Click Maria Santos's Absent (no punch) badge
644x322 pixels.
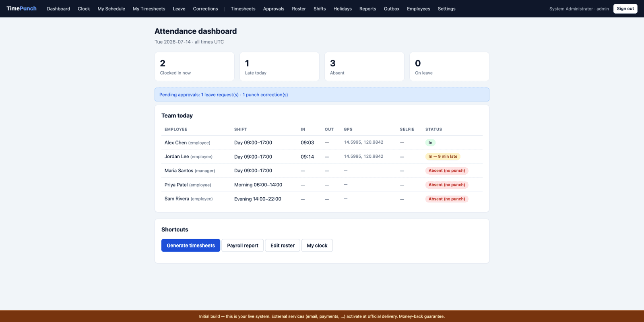tap(447, 171)
